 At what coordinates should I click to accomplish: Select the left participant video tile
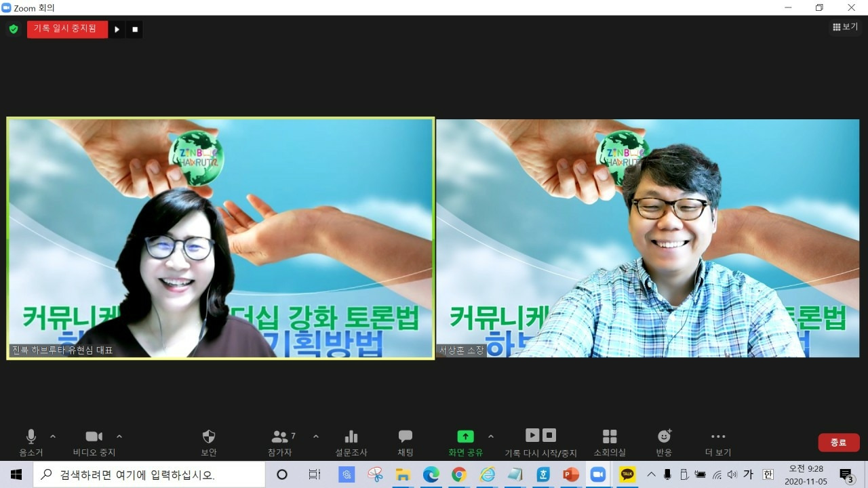tap(220, 238)
